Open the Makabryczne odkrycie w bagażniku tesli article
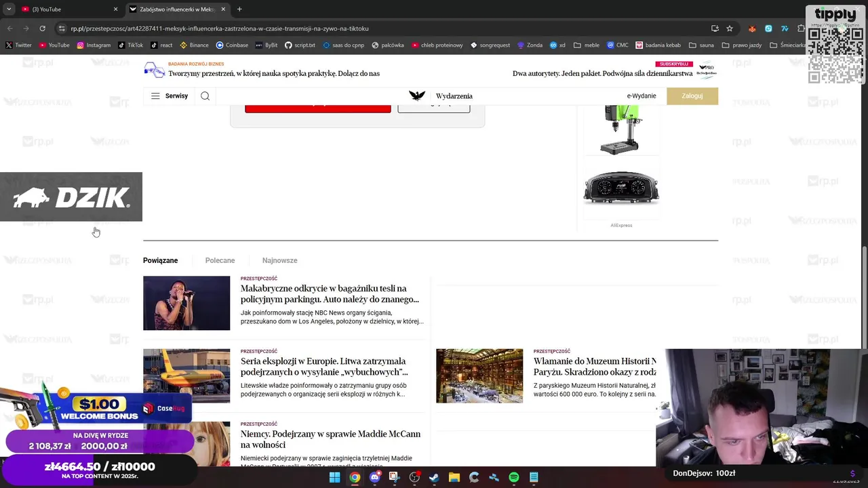This screenshot has width=868, height=488. click(x=330, y=293)
